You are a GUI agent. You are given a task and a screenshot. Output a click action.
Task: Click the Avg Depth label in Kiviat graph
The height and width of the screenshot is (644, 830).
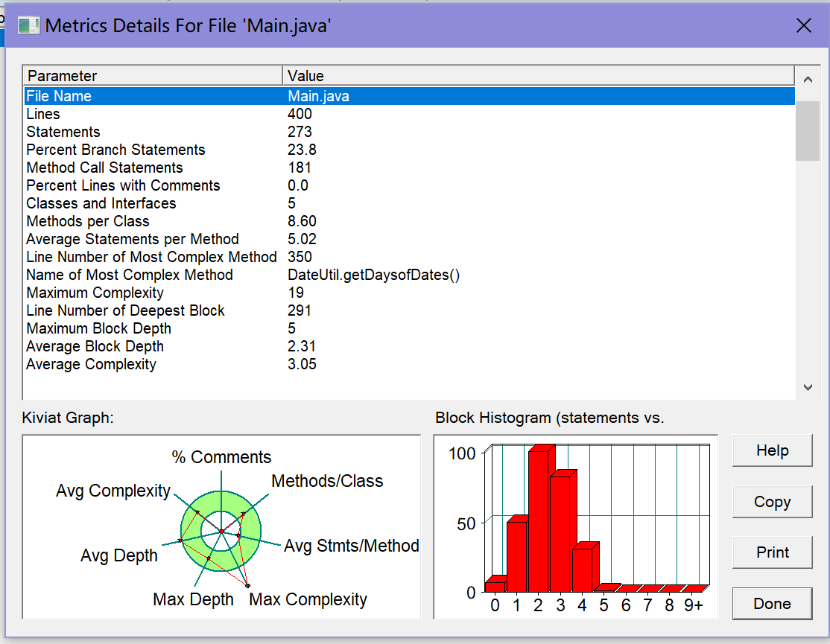click(x=119, y=555)
